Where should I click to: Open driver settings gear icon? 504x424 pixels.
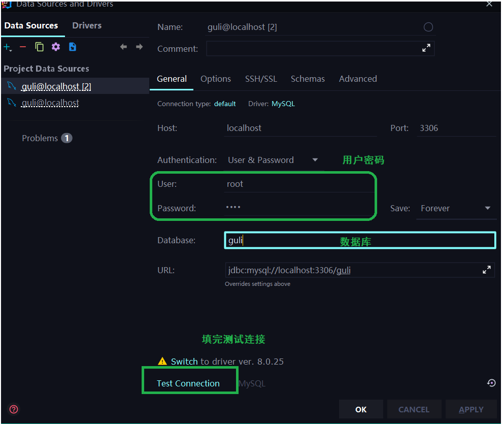point(56,47)
